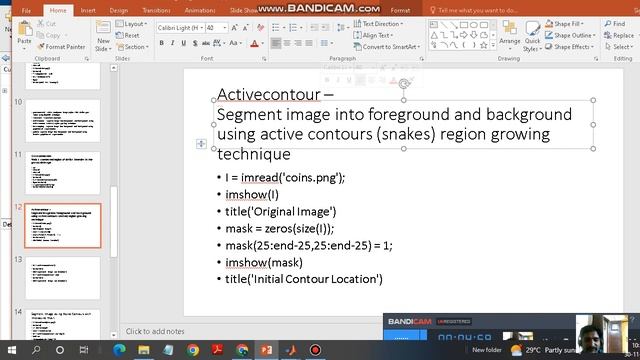Open the Font dialog launcher

[264, 59]
